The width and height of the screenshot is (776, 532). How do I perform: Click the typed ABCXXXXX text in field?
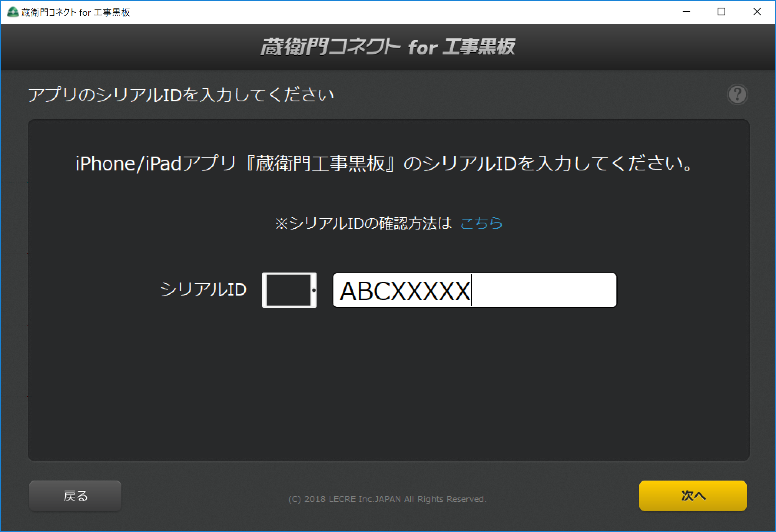tap(405, 291)
